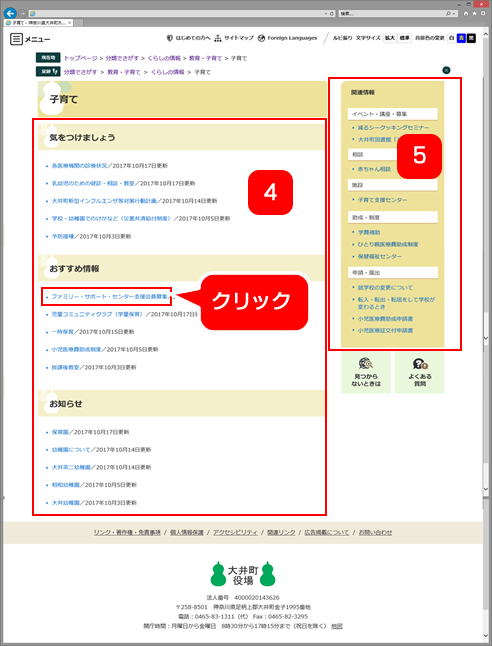Open お問い合わせ footer link
492x646 pixels.
pyautogui.click(x=375, y=532)
